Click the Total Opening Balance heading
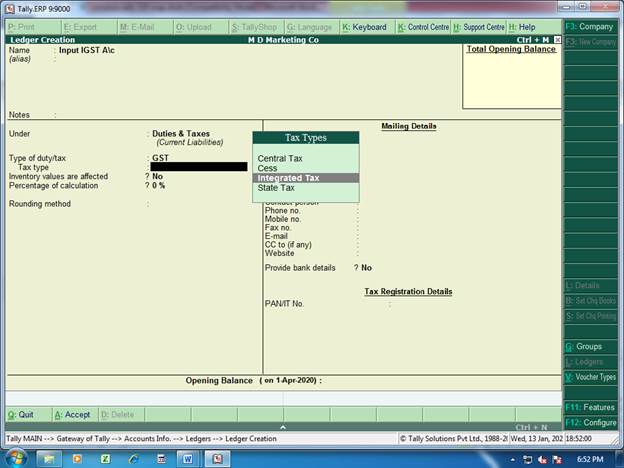 511,49
